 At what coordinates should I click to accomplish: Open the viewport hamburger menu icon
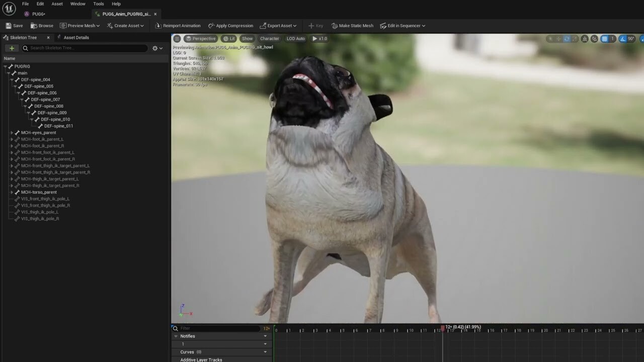pos(177,38)
